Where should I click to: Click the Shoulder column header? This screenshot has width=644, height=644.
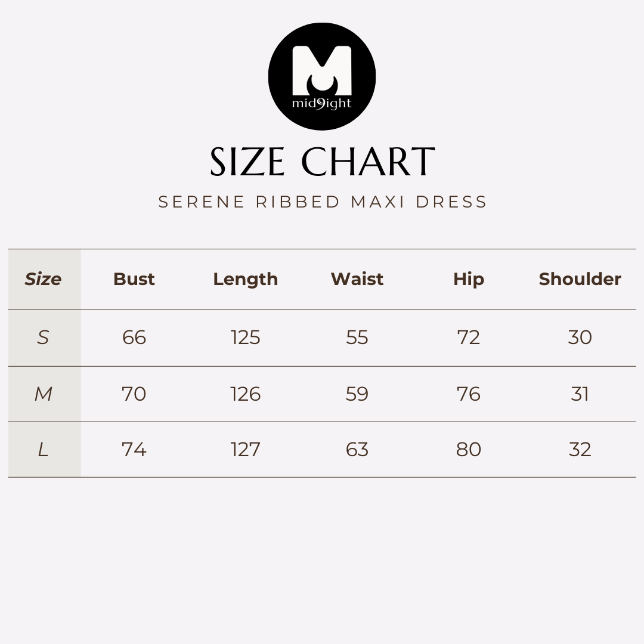pos(580,279)
